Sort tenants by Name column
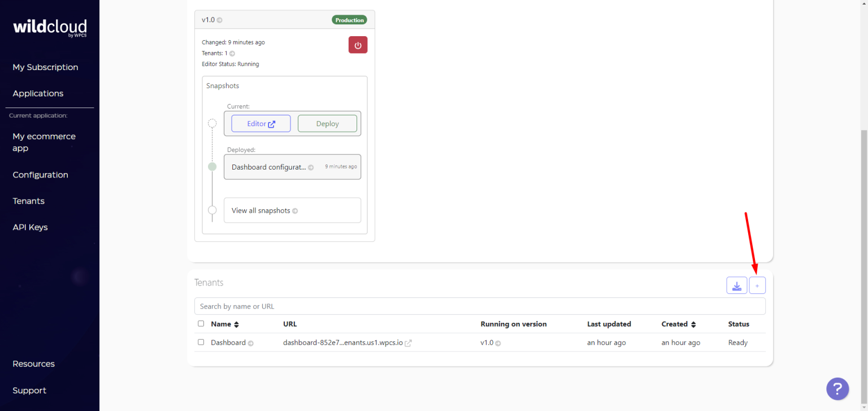This screenshot has width=868, height=411. (x=235, y=324)
